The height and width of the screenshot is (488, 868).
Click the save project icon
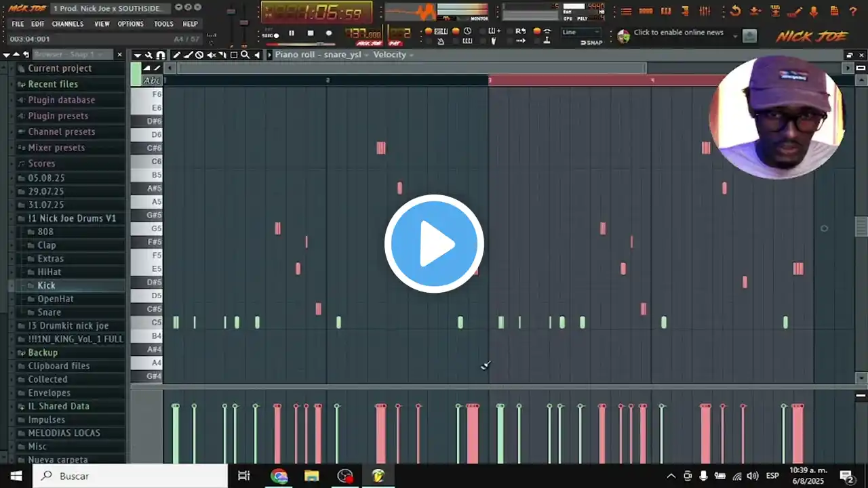pyautogui.click(x=755, y=12)
